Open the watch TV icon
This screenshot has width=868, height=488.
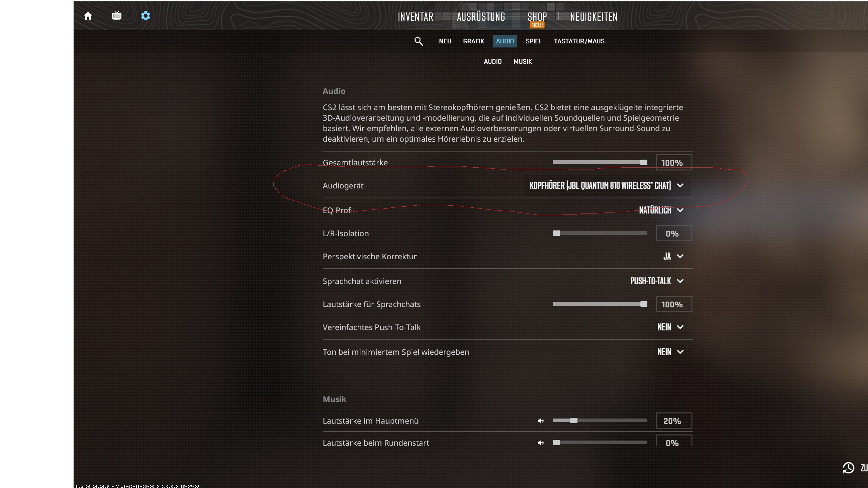117,16
